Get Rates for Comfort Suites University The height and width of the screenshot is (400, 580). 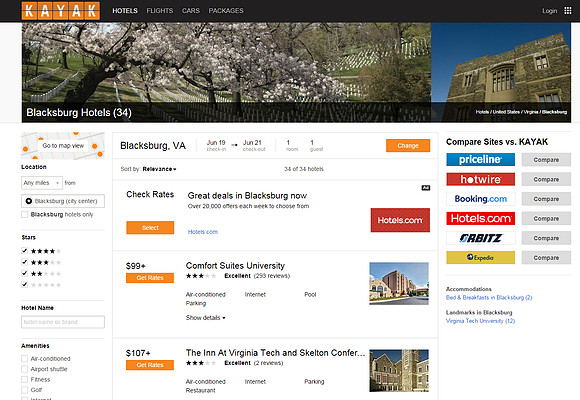pos(150,278)
